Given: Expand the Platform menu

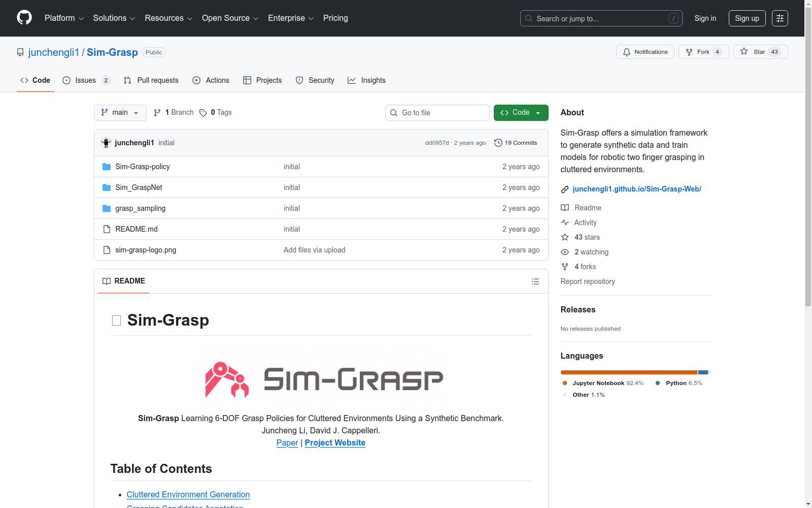Looking at the screenshot, I should coord(64,18).
